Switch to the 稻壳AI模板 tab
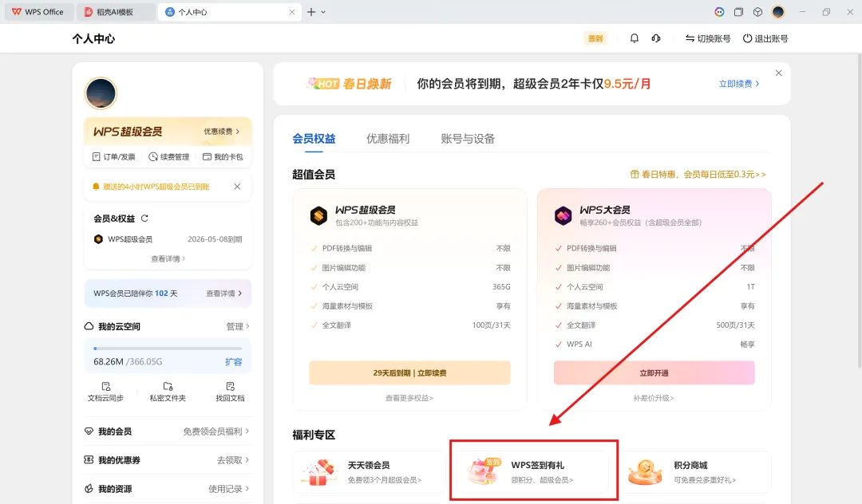Image resolution: width=862 pixels, height=504 pixels. coord(116,11)
